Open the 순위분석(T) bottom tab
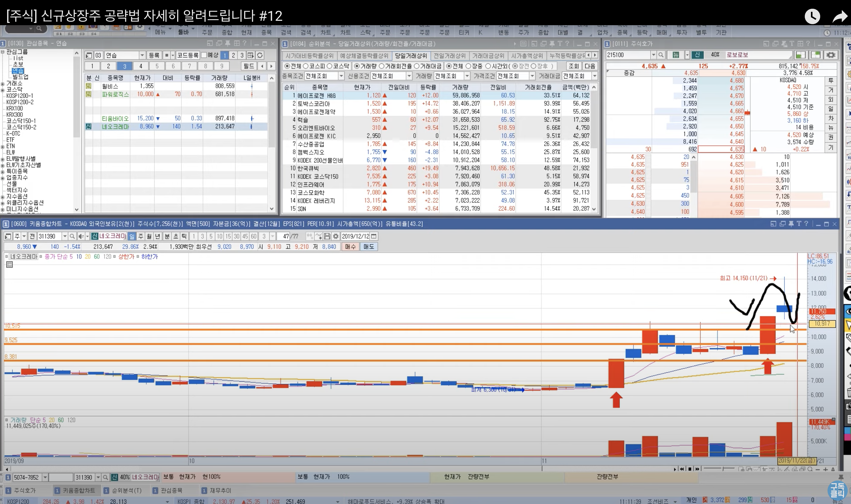 [123, 491]
